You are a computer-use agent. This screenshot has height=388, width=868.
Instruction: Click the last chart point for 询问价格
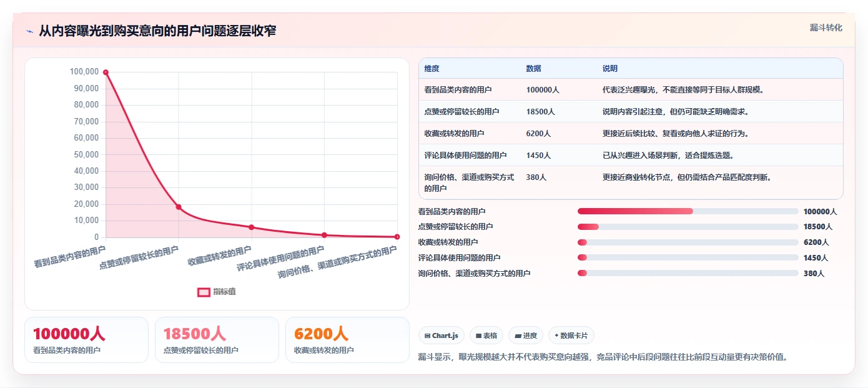pyautogui.click(x=397, y=237)
